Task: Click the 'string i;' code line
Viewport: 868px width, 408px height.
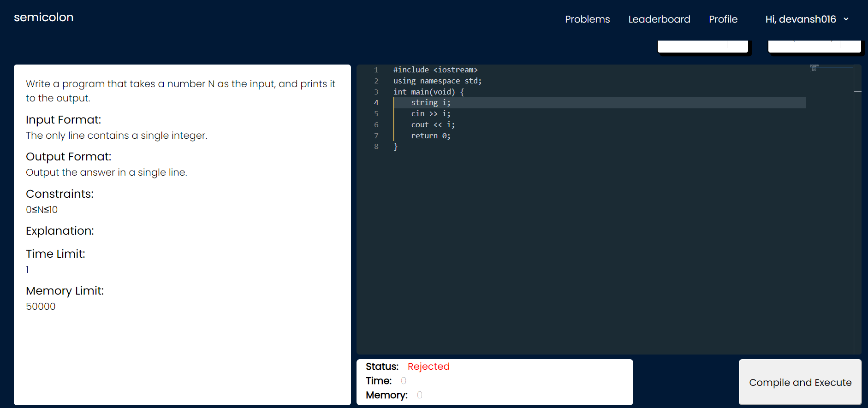Action: 431,102
